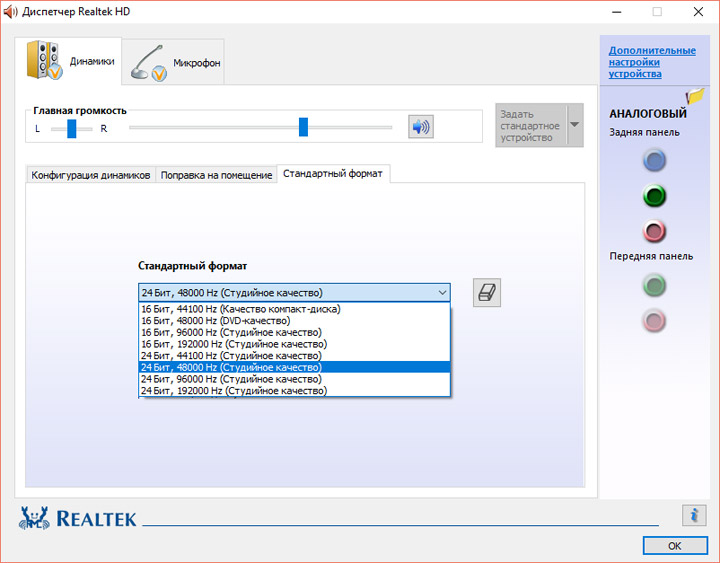Image resolution: width=720 pixels, height=563 pixels.
Task: Click the Передняя панель label
Action: pos(651,256)
